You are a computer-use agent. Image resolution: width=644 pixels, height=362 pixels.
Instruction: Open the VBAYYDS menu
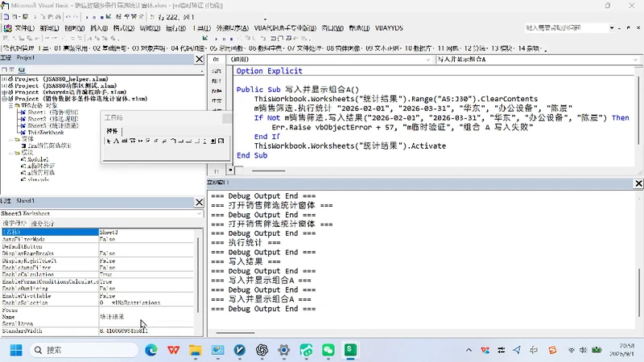389,28
